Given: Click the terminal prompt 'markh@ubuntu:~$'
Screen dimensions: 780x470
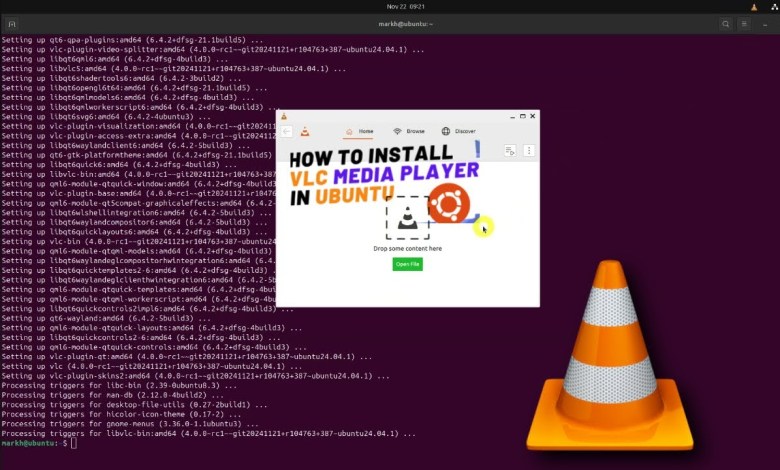Looking at the screenshot, I should click(34, 443).
